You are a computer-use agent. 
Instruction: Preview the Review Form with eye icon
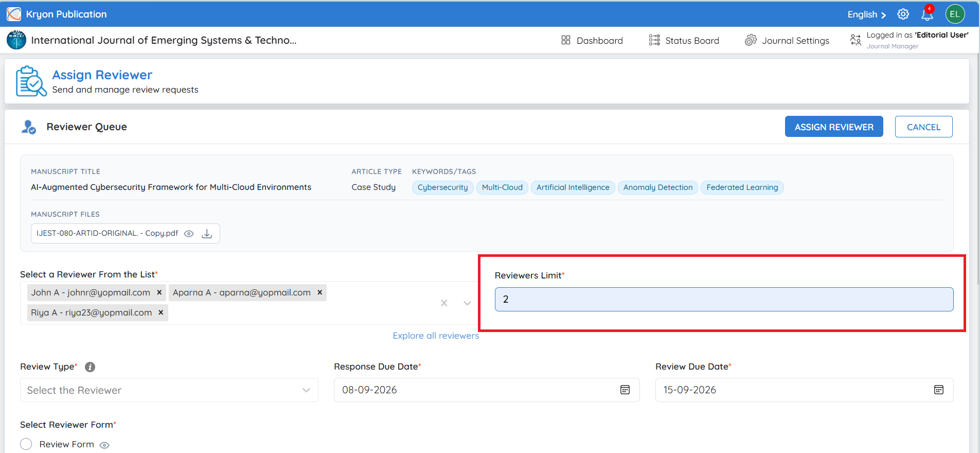pos(104,445)
